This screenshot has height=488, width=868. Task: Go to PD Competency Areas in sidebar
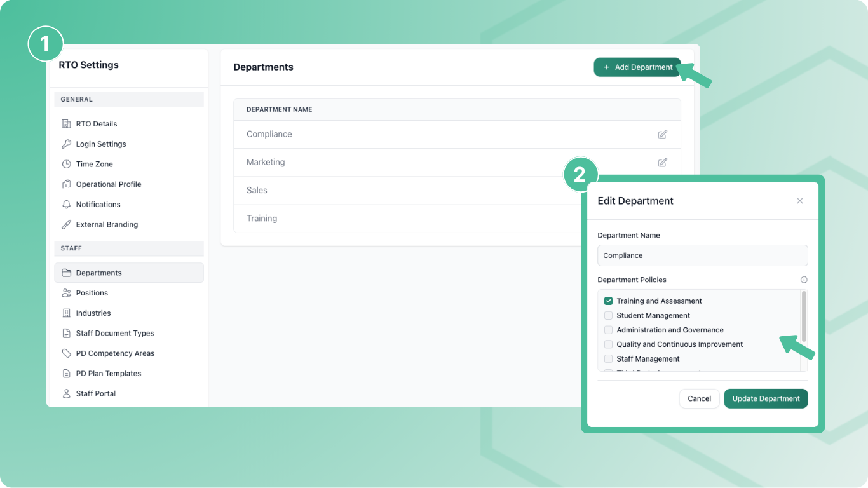[115, 353]
